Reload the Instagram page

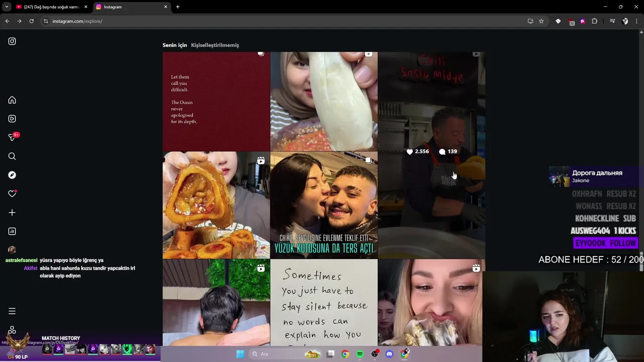click(x=31, y=21)
